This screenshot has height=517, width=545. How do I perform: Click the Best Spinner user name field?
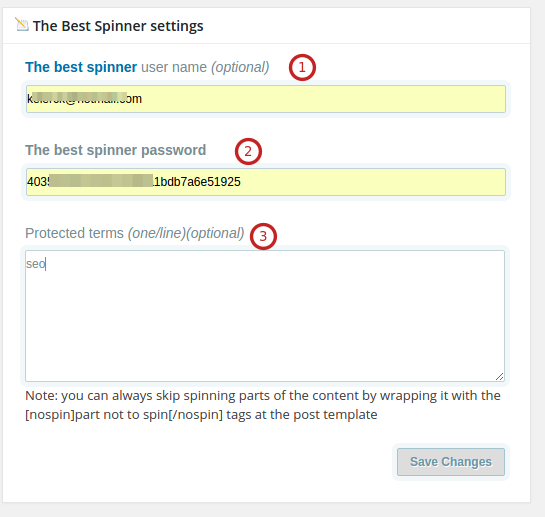click(266, 99)
